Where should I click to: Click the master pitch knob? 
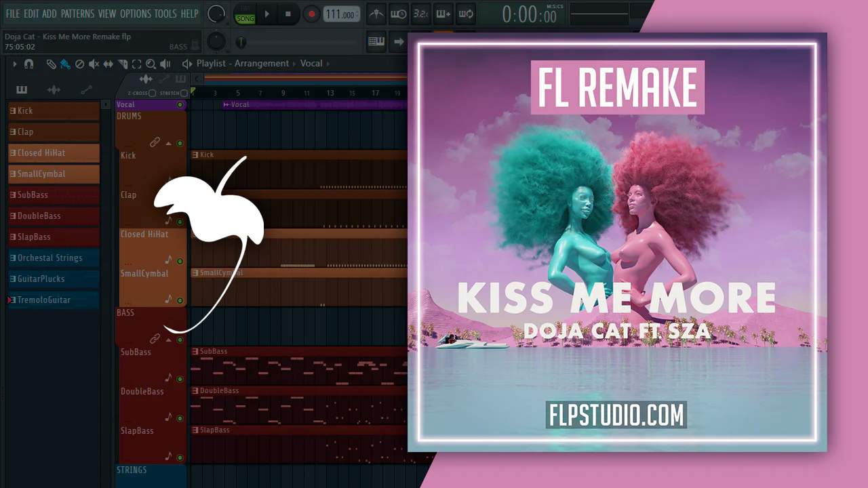[216, 41]
